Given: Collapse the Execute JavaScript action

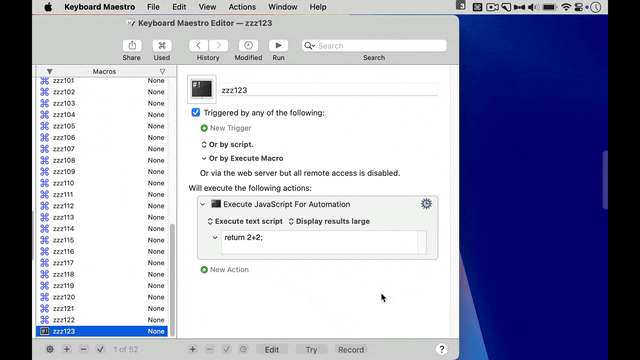Looking at the screenshot, I should (x=203, y=204).
